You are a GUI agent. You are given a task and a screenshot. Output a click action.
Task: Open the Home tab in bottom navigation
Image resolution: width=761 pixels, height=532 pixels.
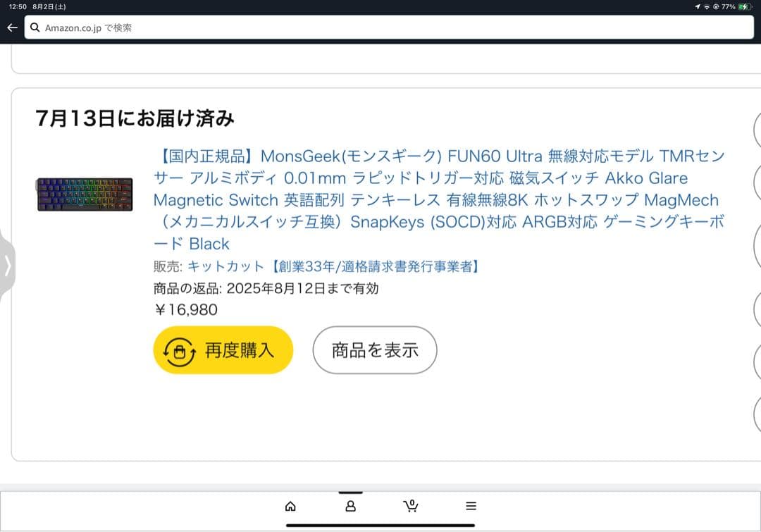click(290, 506)
